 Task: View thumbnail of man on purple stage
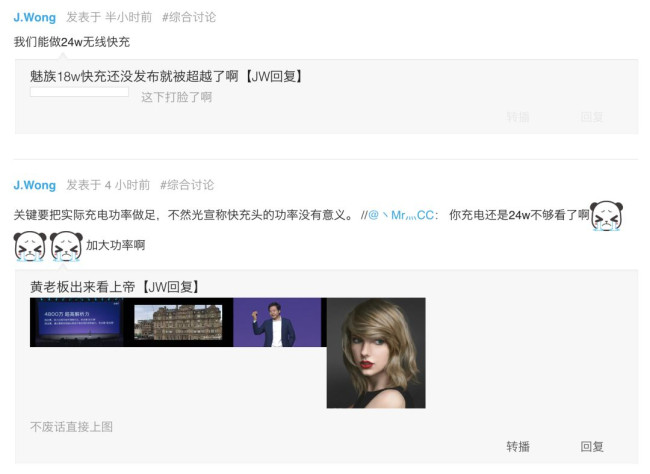coord(280,322)
